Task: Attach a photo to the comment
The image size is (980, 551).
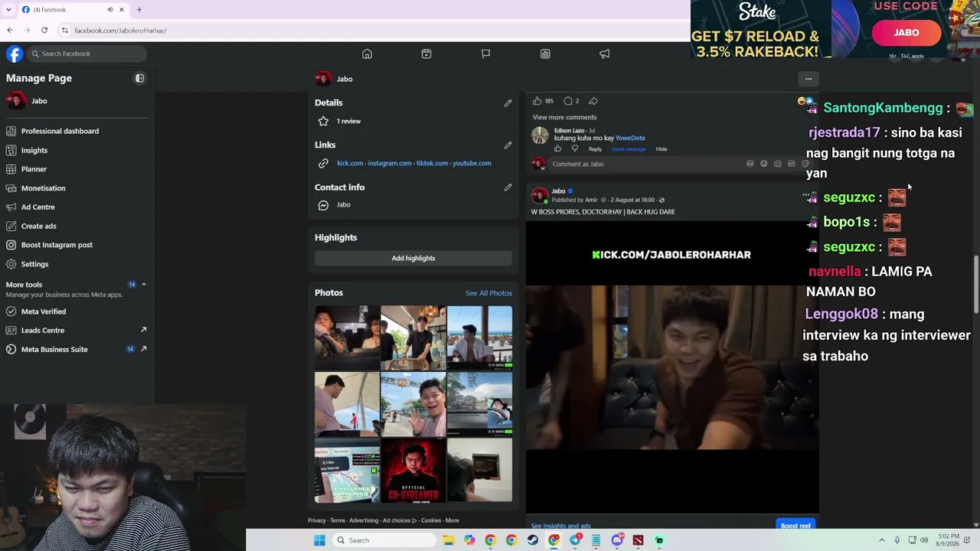Action: pyautogui.click(x=777, y=164)
